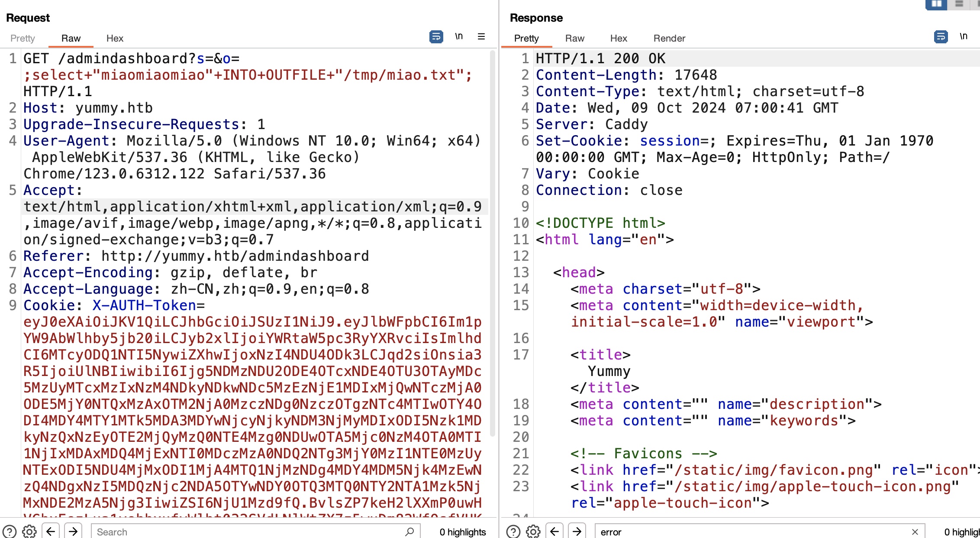Open Request search settings gear
This screenshot has width=980, height=538.
pyautogui.click(x=29, y=532)
